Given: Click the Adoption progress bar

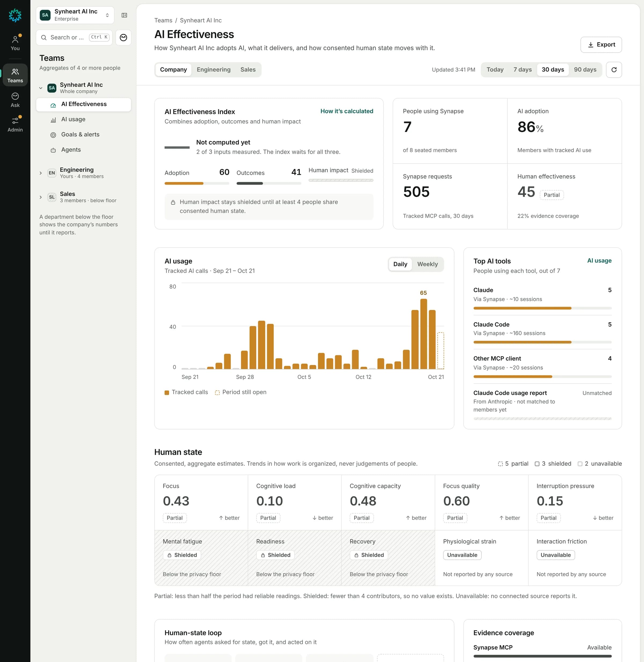Looking at the screenshot, I should tap(196, 183).
